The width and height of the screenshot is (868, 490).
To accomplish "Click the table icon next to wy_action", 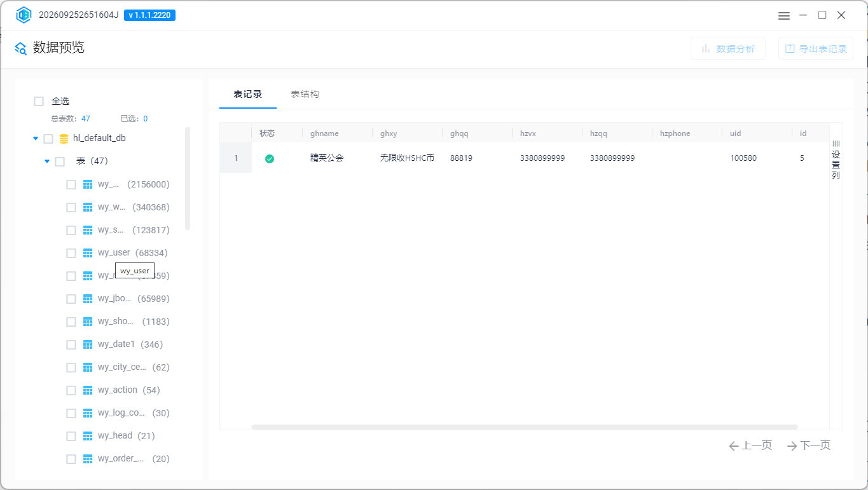I will coord(88,390).
